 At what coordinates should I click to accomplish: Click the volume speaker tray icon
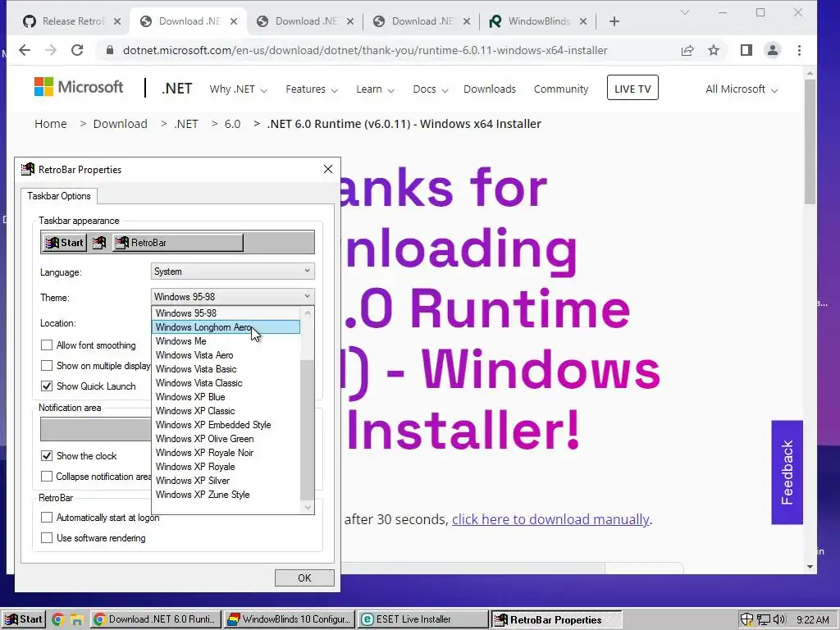tap(779, 620)
